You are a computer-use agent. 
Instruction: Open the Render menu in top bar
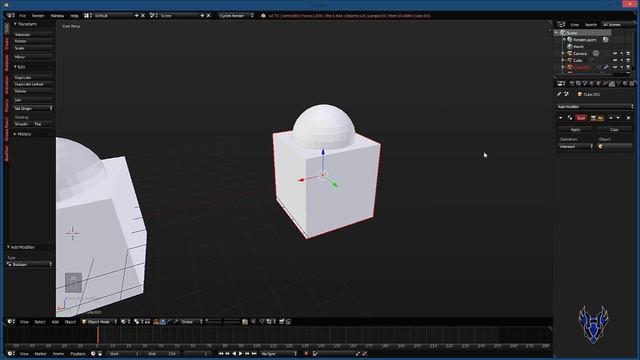point(38,16)
